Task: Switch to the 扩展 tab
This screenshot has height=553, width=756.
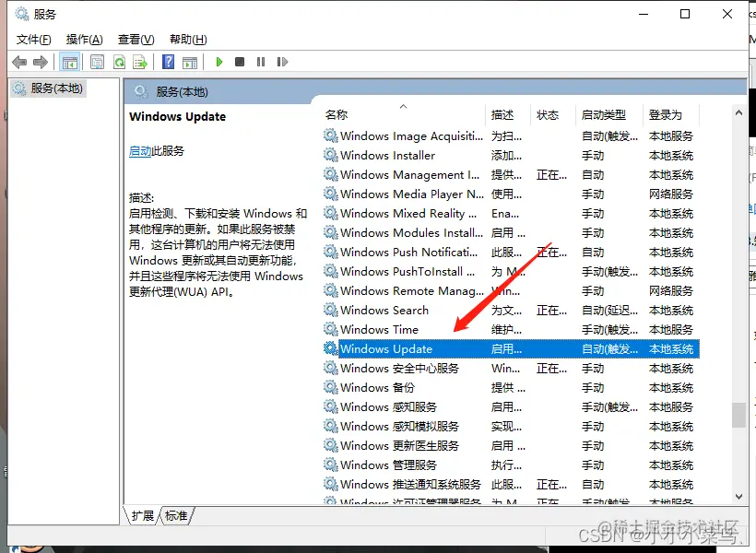Action: (x=142, y=516)
